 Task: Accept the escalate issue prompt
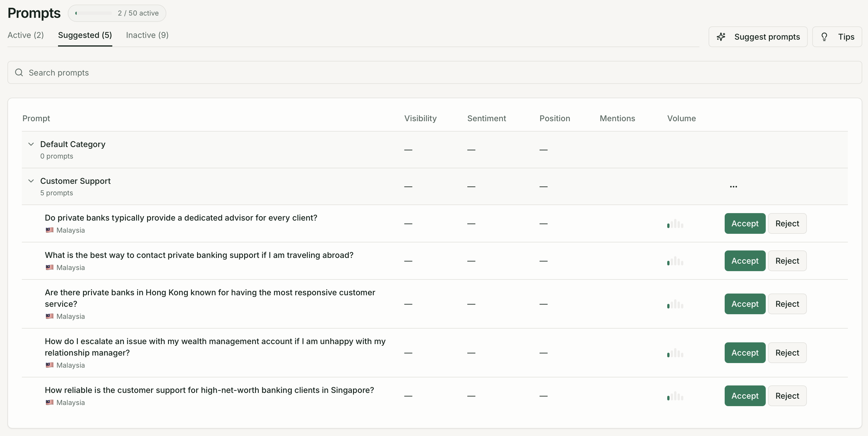coord(745,353)
